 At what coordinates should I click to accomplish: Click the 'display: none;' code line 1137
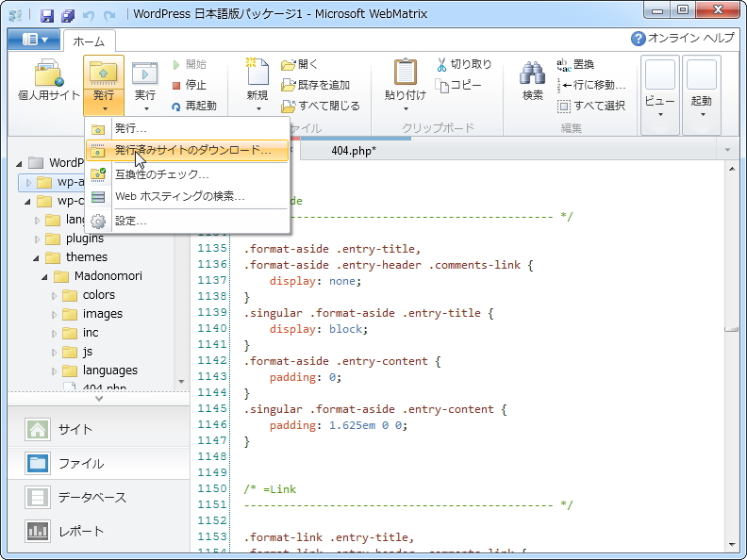click(315, 281)
